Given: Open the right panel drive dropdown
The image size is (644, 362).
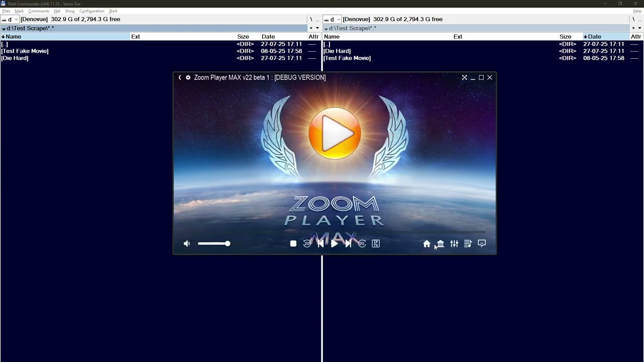Looking at the screenshot, I should point(332,20).
